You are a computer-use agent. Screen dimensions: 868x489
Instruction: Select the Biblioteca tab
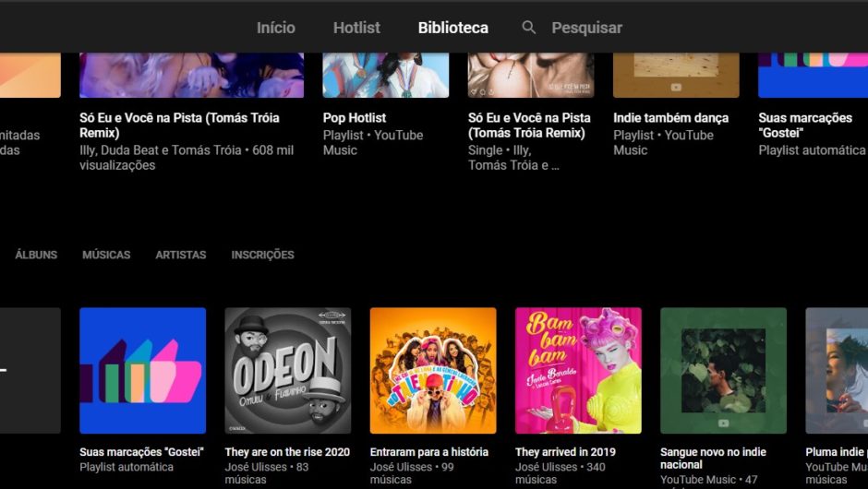pos(452,28)
